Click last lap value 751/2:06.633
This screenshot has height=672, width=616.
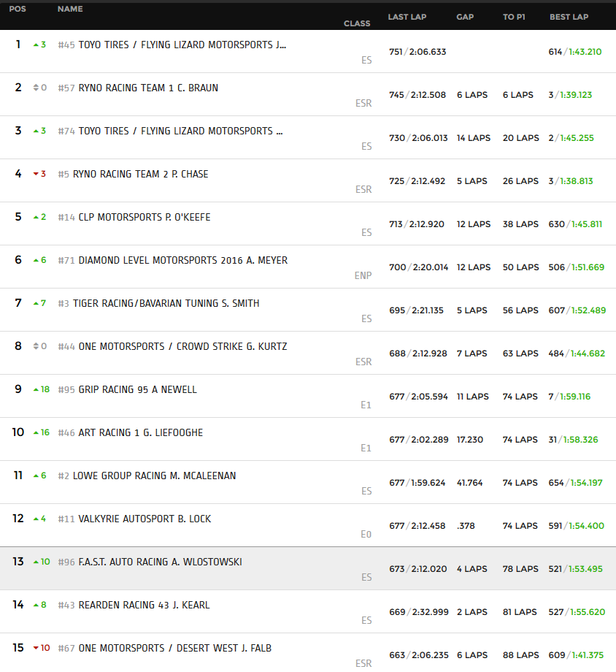pos(417,52)
